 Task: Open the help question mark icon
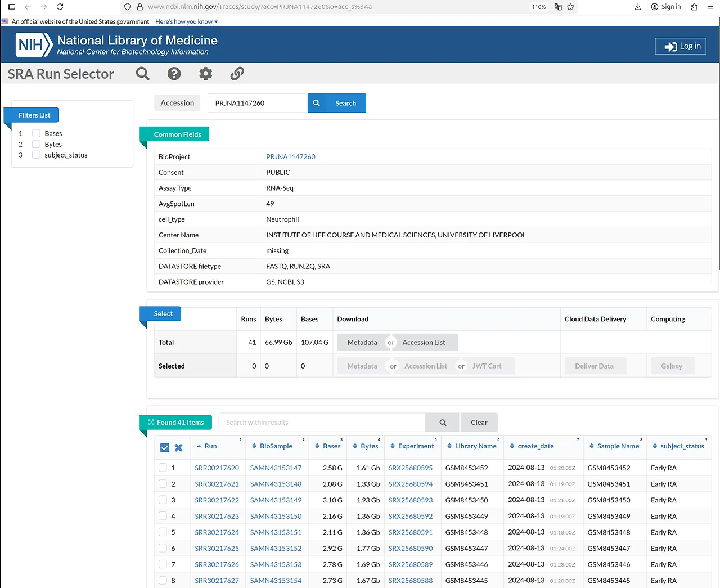point(174,74)
